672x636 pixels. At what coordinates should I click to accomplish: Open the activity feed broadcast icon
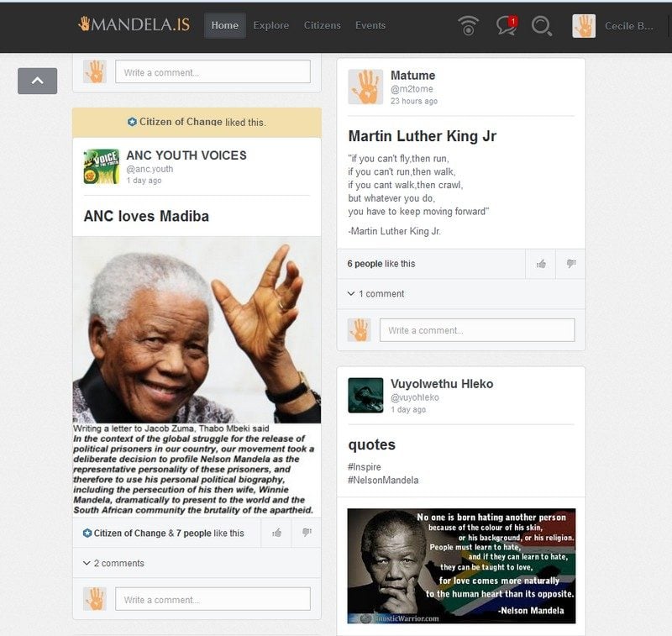point(469,26)
